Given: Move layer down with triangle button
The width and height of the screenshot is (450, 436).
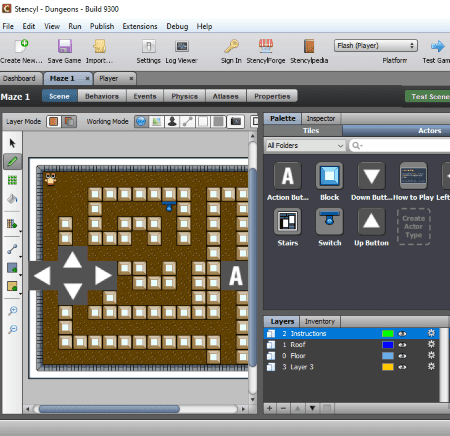Looking at the screenshot, I should 312,408.
